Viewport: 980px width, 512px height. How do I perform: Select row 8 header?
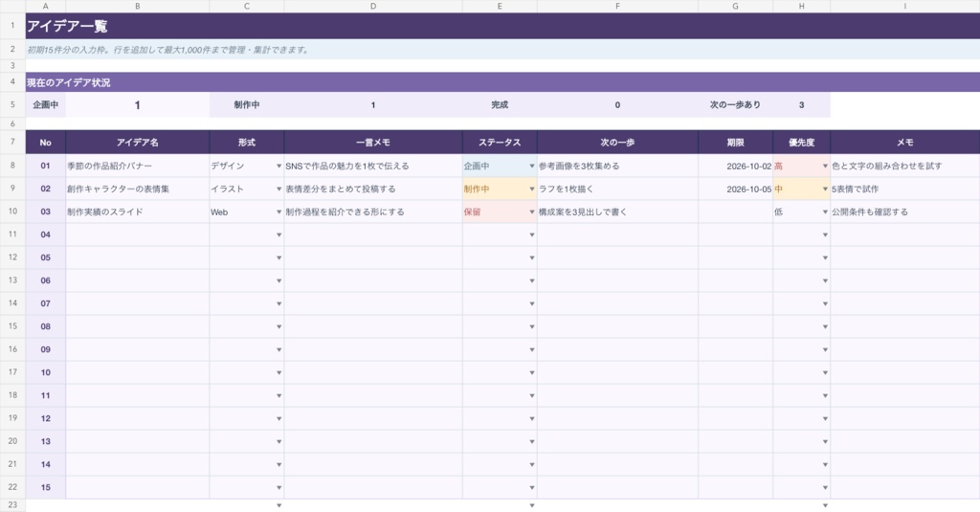[x=12, y=166]
